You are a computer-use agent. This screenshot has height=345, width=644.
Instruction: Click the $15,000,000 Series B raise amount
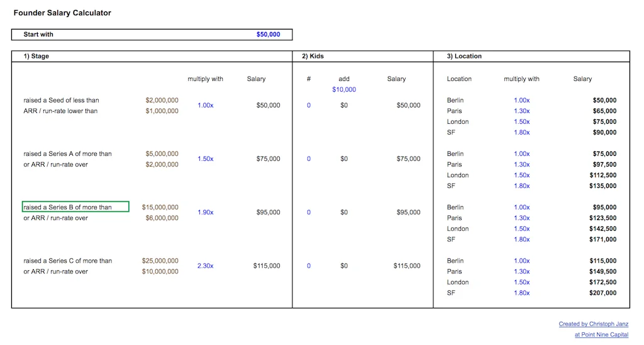[160, 207]
